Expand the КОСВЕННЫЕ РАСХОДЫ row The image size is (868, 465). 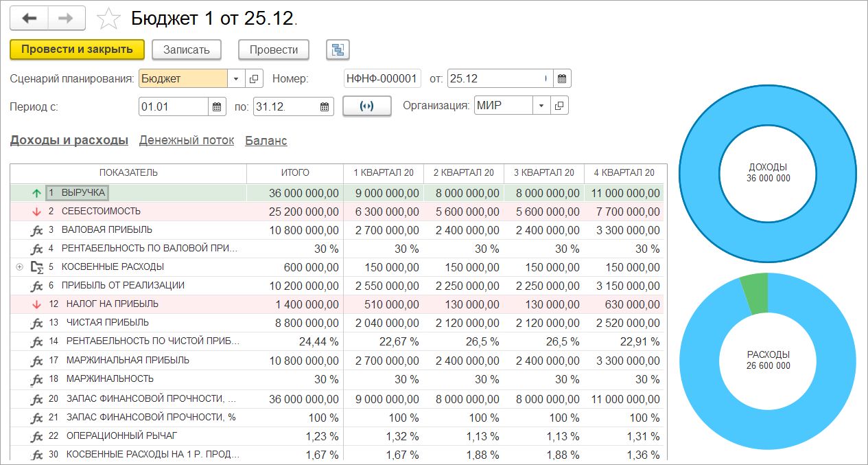coord(19,267)
